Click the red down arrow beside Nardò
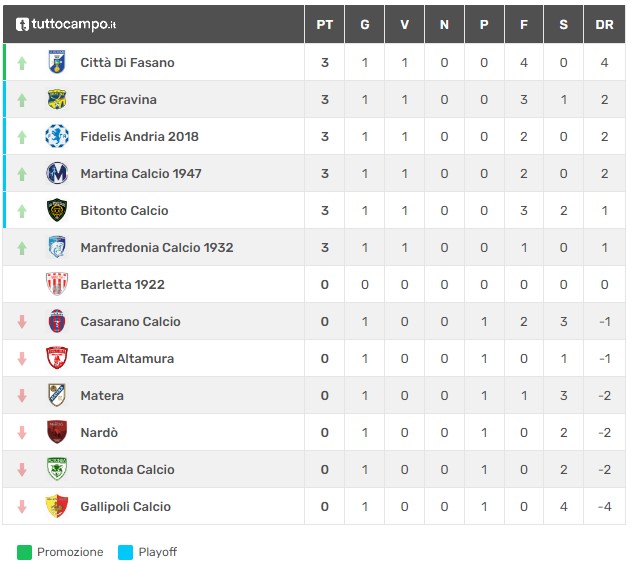Viewport: 632px width, 570px height. pos(22,433)
